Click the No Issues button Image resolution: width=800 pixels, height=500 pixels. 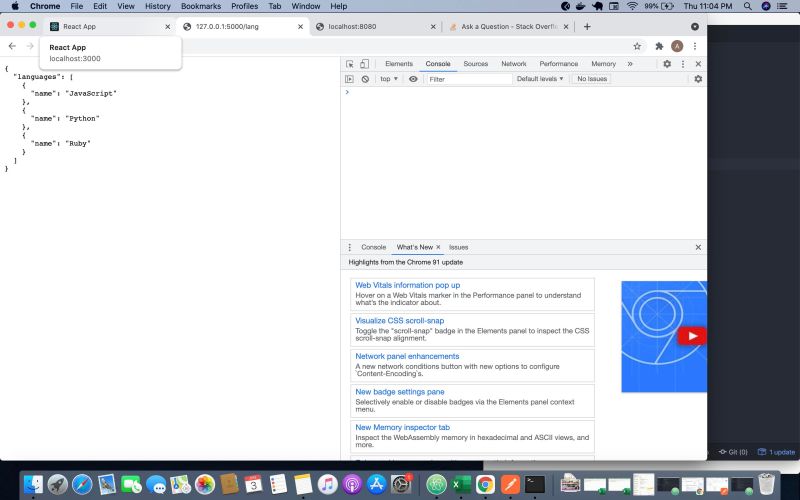tap(592, 79)
